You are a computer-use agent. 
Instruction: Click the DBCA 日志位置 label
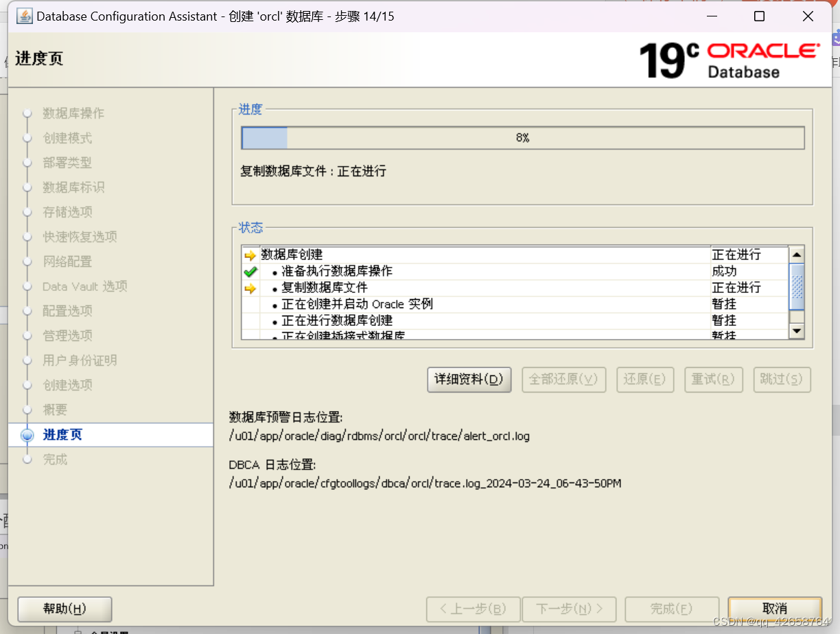click(272, 465)
